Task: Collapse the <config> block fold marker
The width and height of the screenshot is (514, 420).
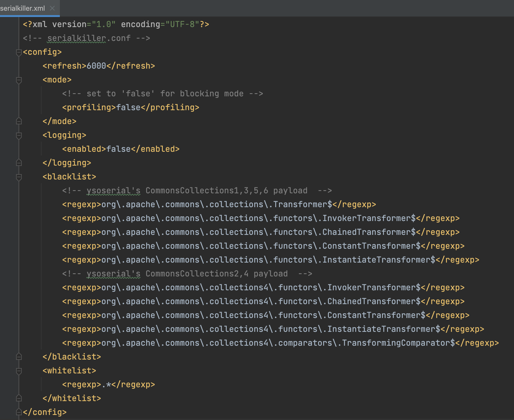Action: tap(19, 53)
